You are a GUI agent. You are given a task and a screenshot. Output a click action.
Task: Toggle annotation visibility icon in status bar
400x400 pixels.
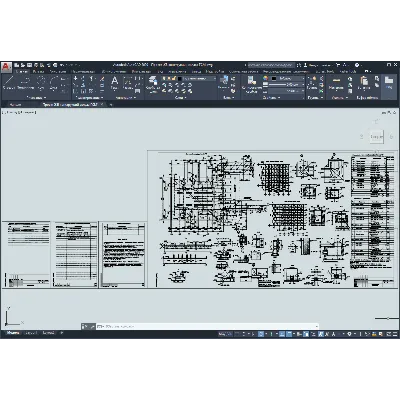coord(321,334)
